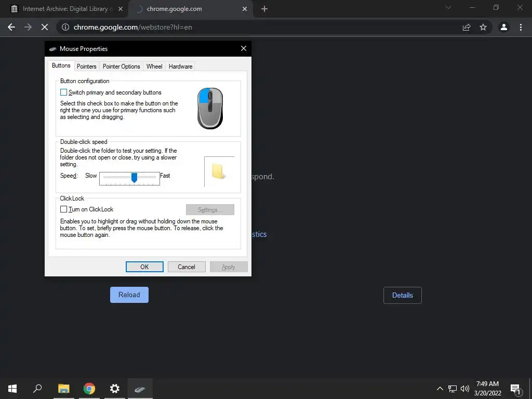Open the notification center icon
Screen dimensions: 532x399
coord(516,389)
